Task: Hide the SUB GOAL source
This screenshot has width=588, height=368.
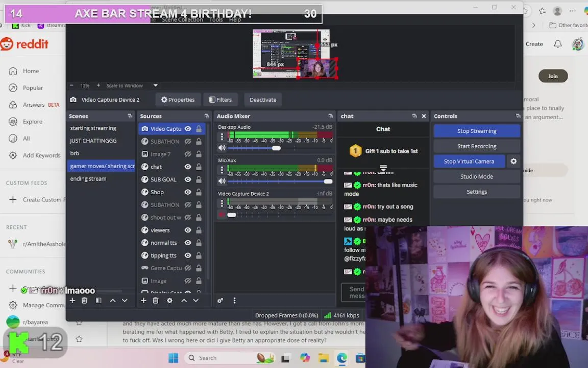Action: (188, 179)
